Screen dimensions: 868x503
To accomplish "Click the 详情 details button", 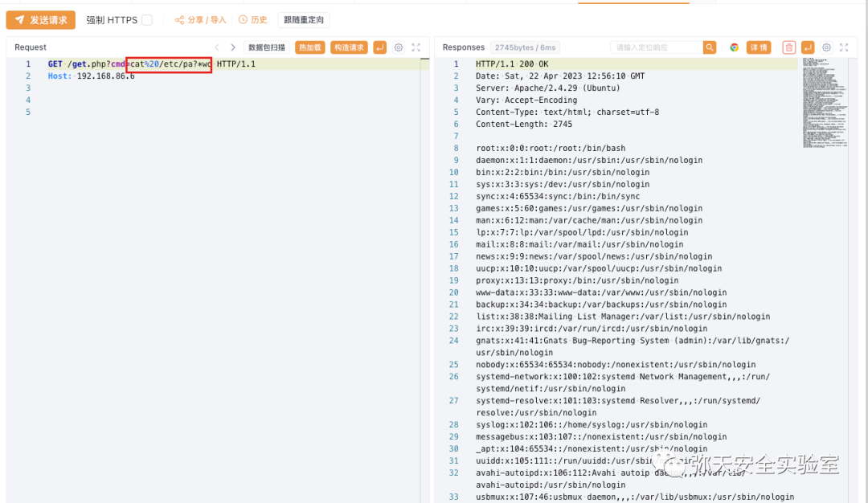I will 759,47.
